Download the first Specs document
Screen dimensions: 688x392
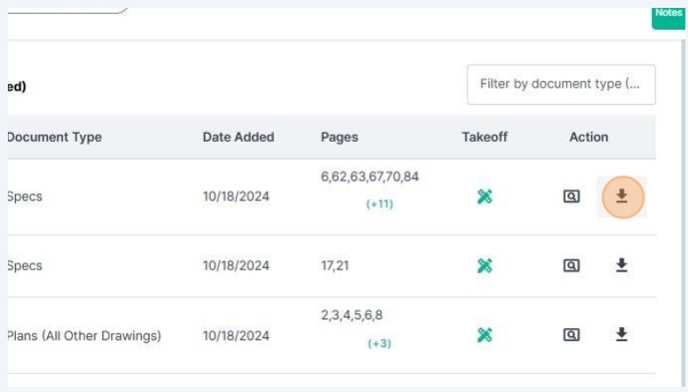[621, 196]
